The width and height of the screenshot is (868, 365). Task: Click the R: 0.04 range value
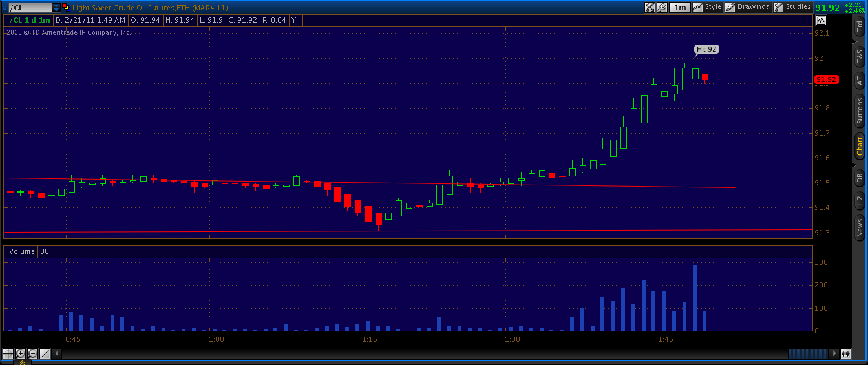coord(275,20)
